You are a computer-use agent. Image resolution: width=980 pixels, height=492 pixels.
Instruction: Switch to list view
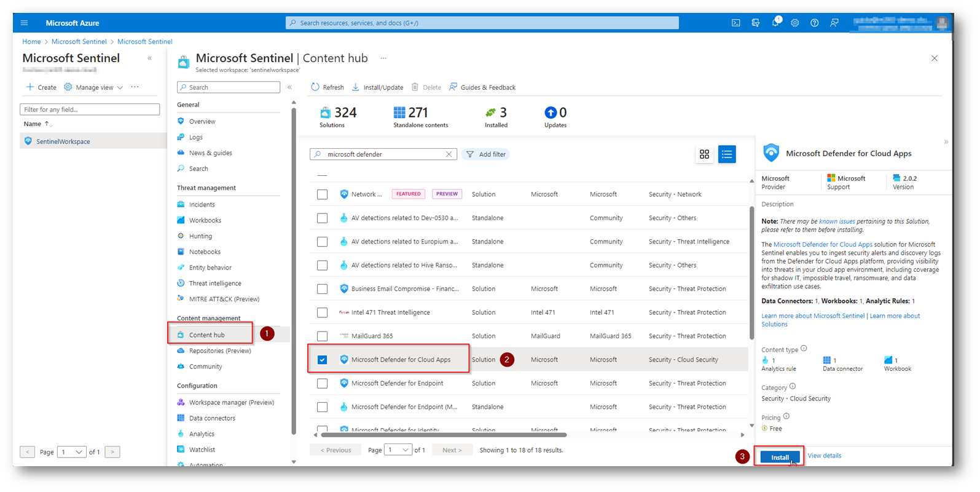point(727,154)
